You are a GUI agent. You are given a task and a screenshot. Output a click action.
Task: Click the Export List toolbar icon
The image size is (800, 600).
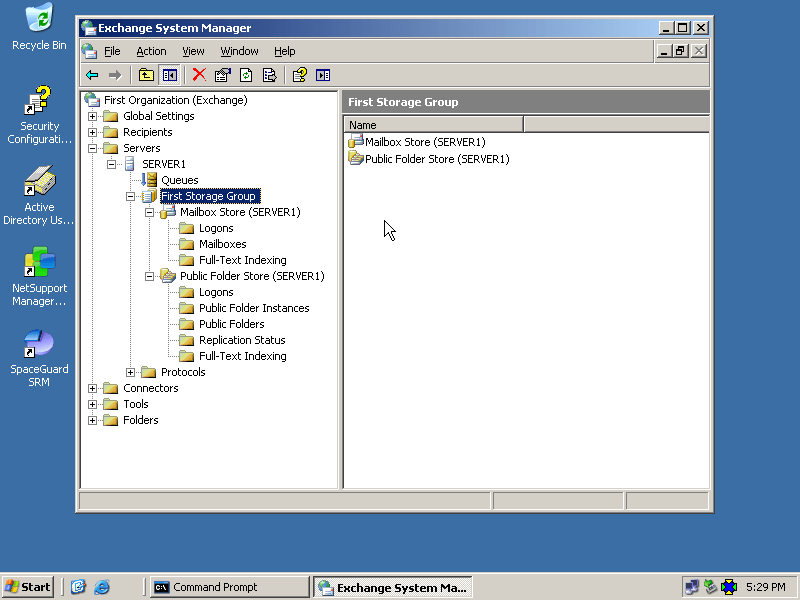[x=269, y=74]
